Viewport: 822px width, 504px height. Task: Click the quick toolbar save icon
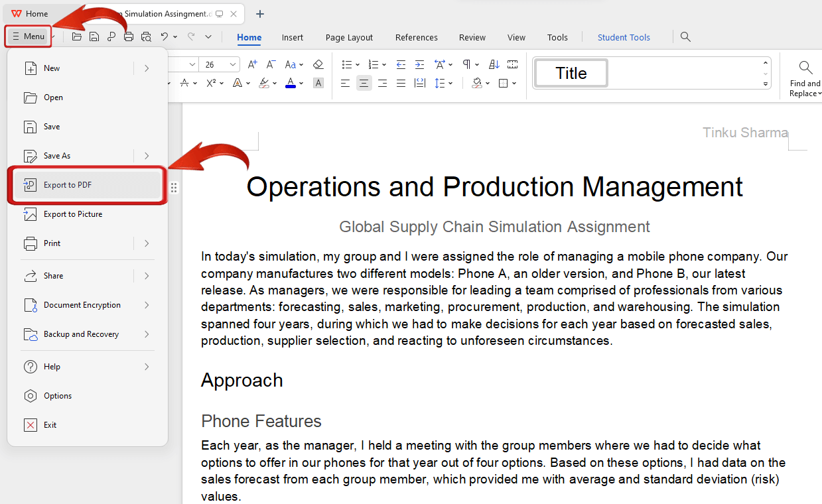(94, 37)
